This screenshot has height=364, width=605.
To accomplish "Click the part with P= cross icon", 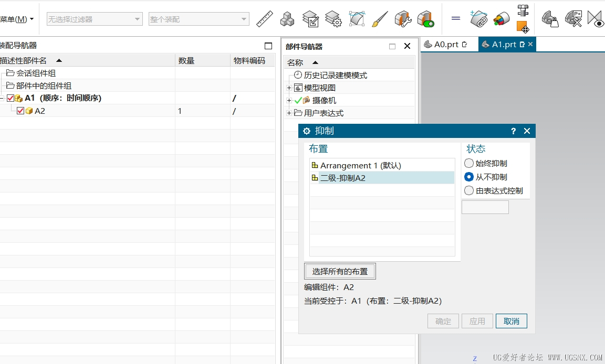I will (x=573, y=19).
